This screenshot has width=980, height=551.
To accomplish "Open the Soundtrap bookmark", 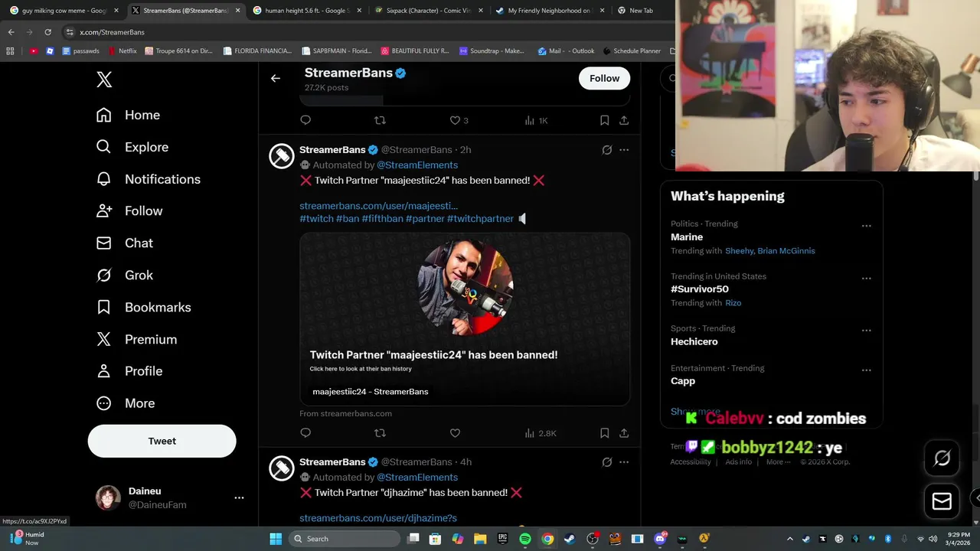I will (x=492, y=51).
